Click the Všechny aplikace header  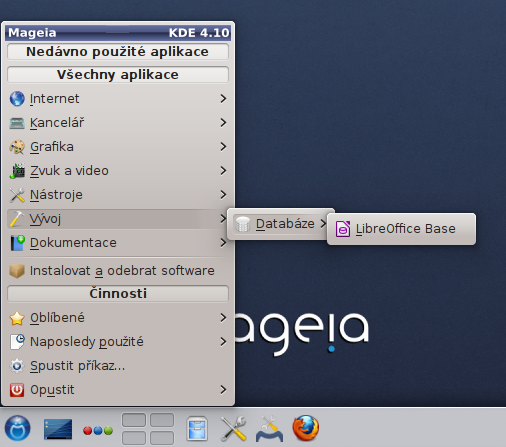coord(118,75)
